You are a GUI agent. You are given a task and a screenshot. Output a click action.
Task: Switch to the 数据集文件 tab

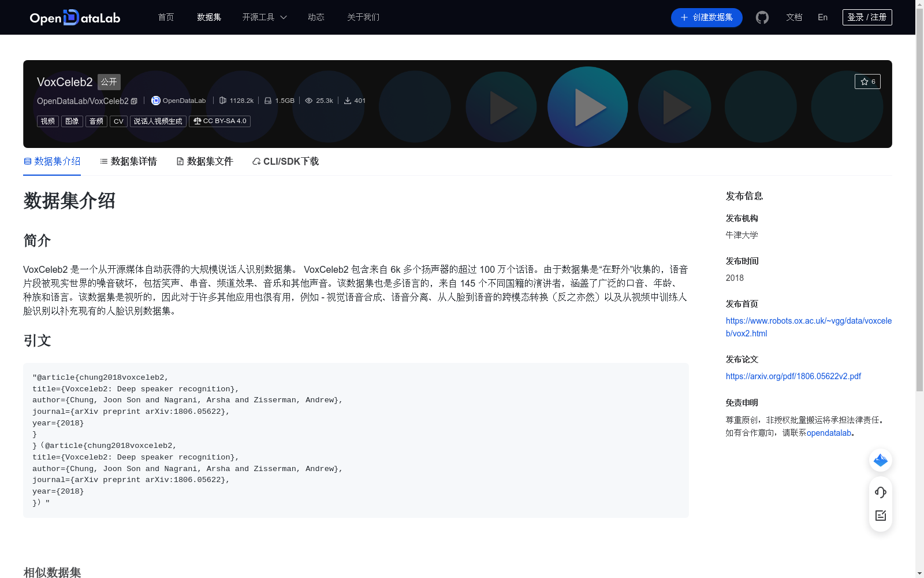click(204, 162)
